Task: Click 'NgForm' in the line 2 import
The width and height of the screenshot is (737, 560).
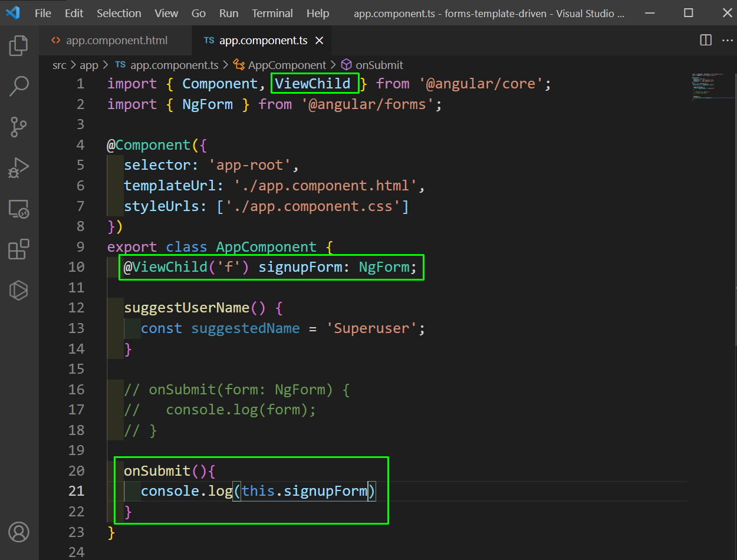Action: coord(208,104)
